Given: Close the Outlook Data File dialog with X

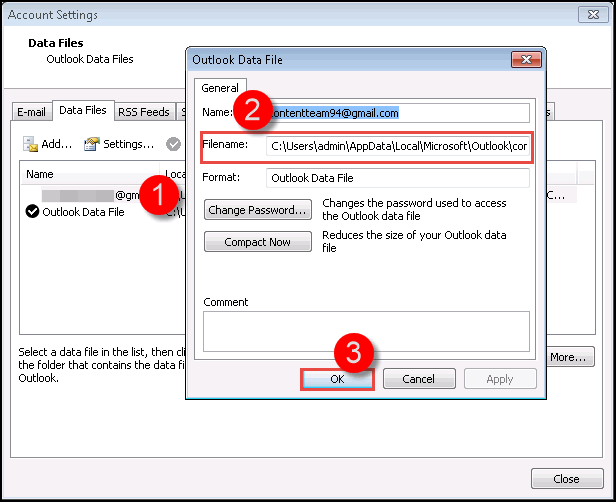Looking at the screenshot, I should [x=526, y=60].
